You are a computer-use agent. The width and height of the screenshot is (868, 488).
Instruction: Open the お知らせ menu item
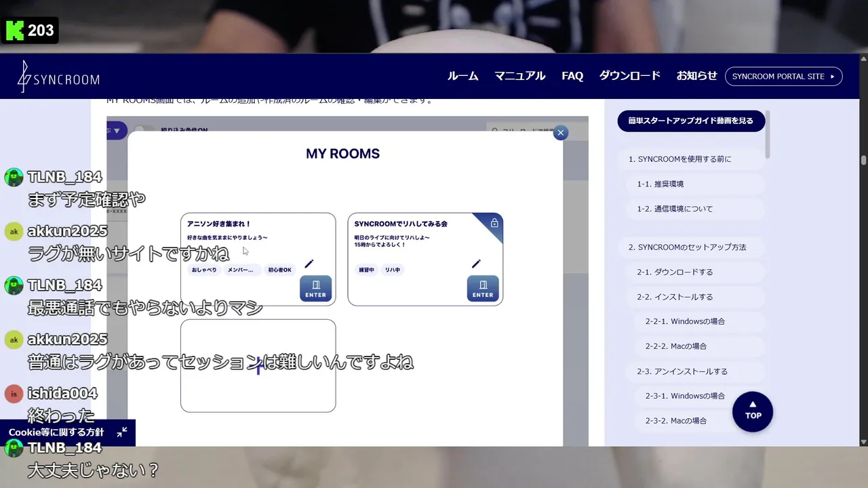[696, 76]
